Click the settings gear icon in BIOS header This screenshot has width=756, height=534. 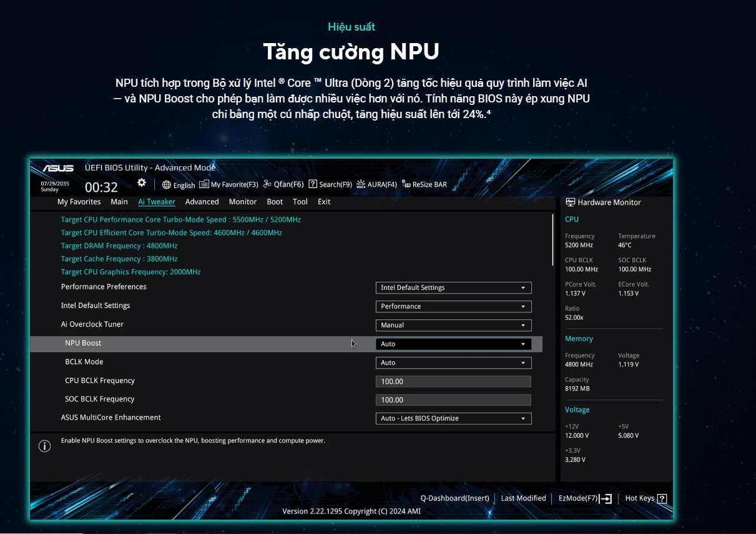point(142,183)
